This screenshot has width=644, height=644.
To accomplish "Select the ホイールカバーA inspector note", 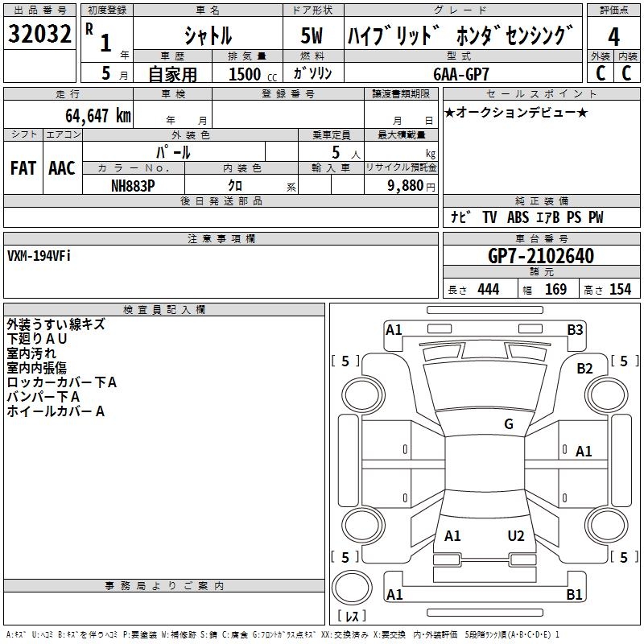I will point(56,411).
